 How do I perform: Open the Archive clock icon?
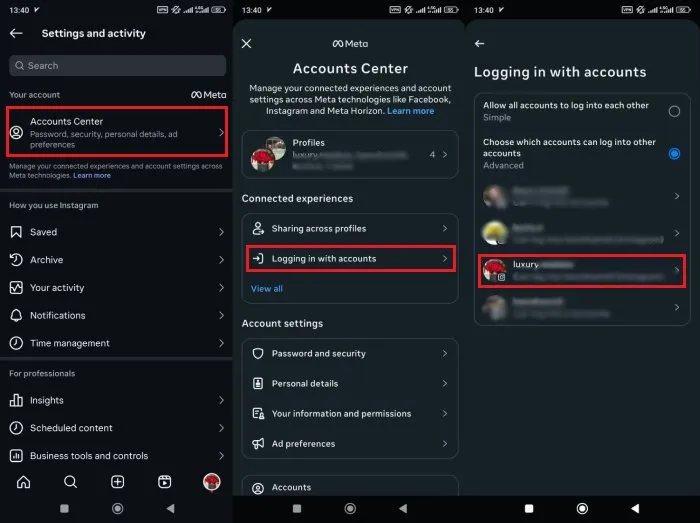coord(16,260)
